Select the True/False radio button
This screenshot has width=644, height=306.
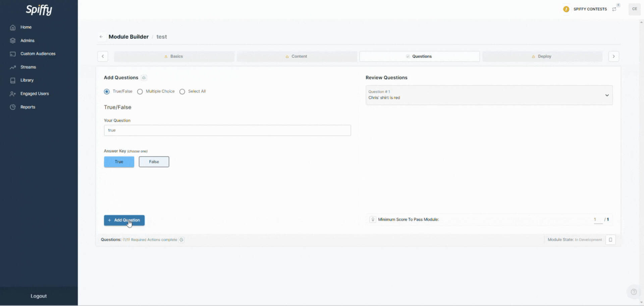click(107, 92)
